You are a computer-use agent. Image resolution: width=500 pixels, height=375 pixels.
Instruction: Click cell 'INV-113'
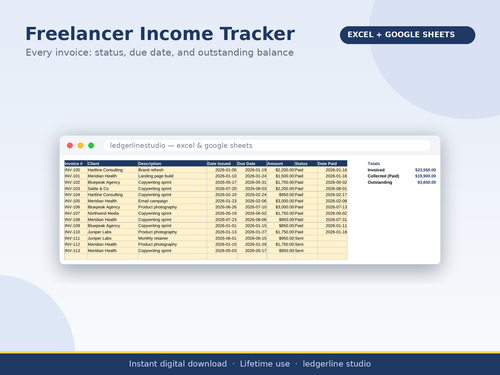[x=76, y=250]
